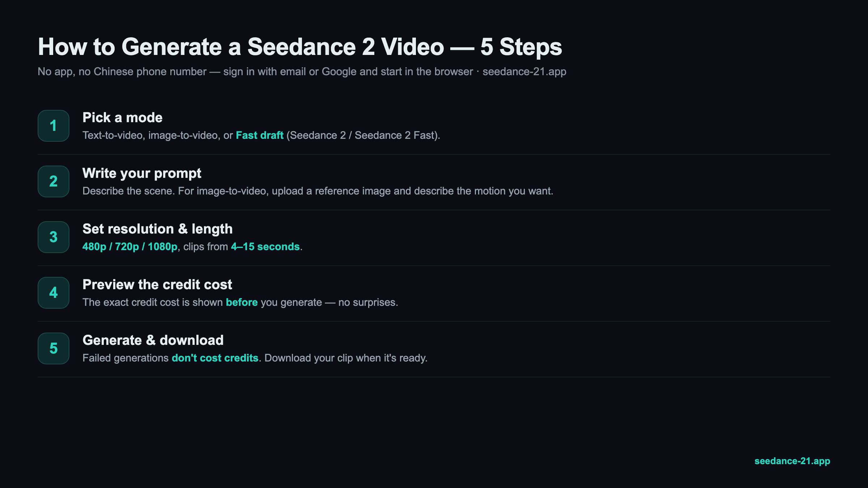Click the highlighted word "before"

(242, 302)
